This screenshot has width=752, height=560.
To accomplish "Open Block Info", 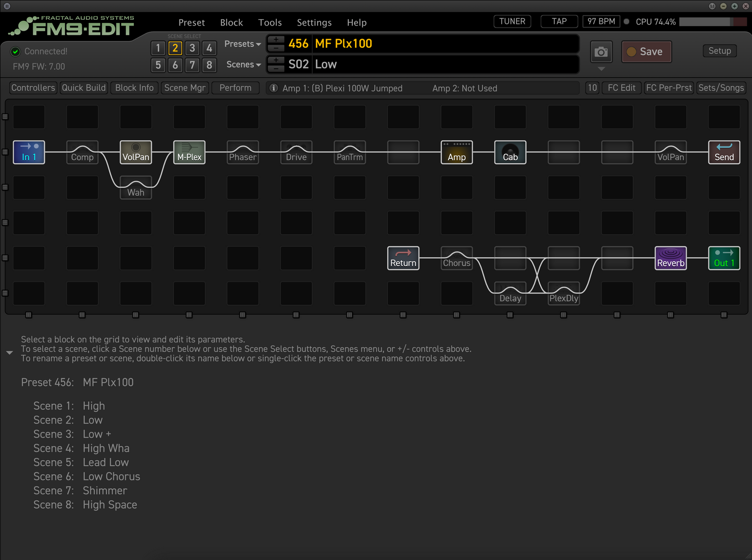I will pyautogui.click(x=134, y=88).
